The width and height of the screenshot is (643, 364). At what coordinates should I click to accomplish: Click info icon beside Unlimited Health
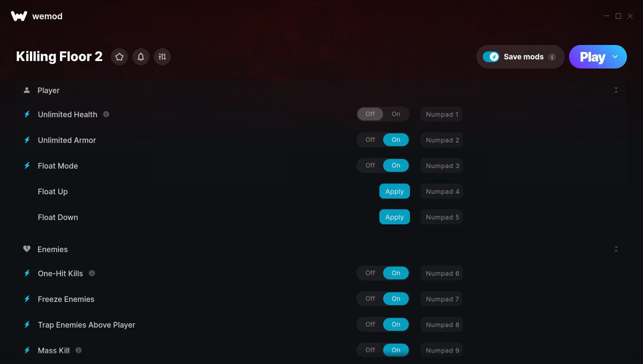click(x=106, y=114)
